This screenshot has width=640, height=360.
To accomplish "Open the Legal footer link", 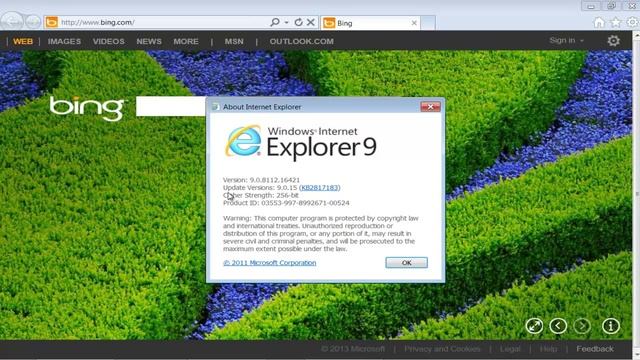I will coord(510,349).
